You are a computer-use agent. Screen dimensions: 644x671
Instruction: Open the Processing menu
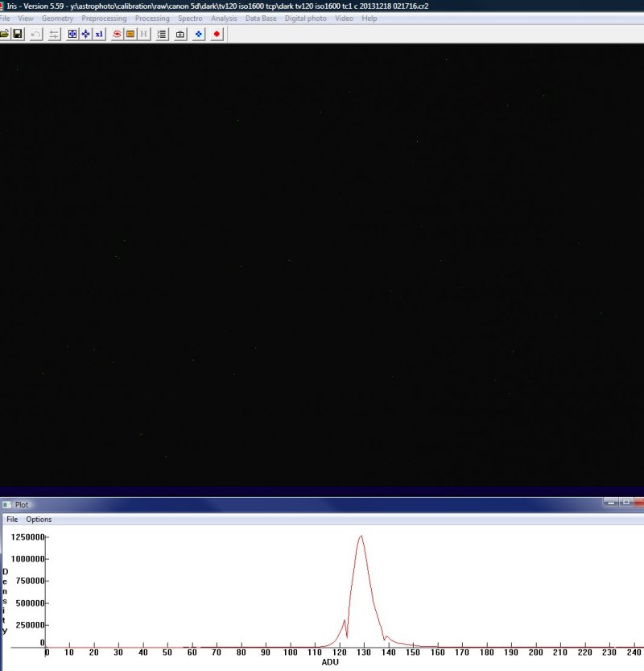click(152, 19)
